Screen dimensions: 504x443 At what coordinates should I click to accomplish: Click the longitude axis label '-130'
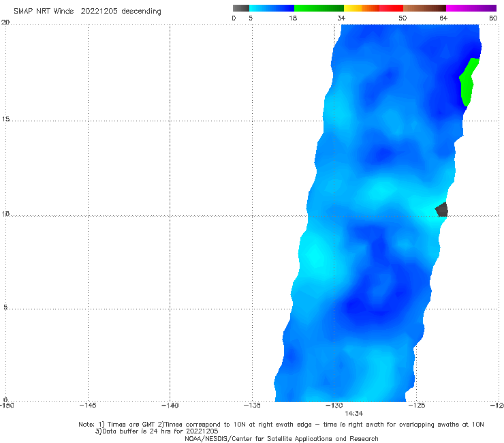(334, 406)
